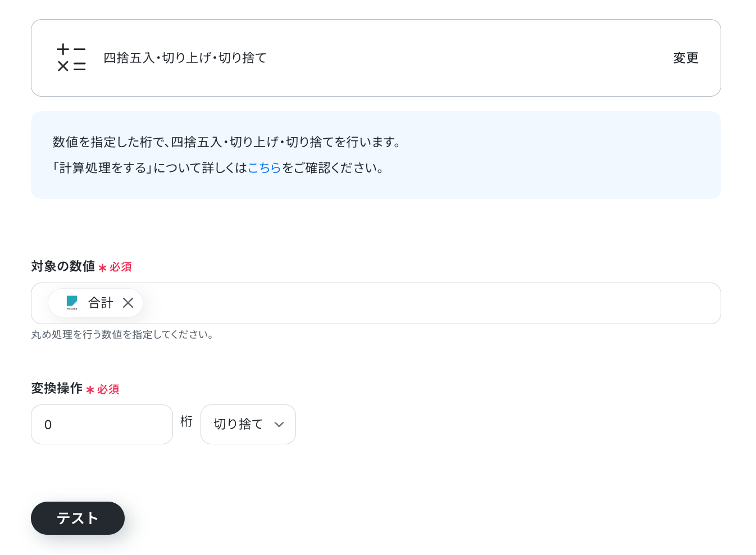Expand the chevron arrow beside 切り捨て
This screenshot has width=756, height=555.
pos(279,424)
